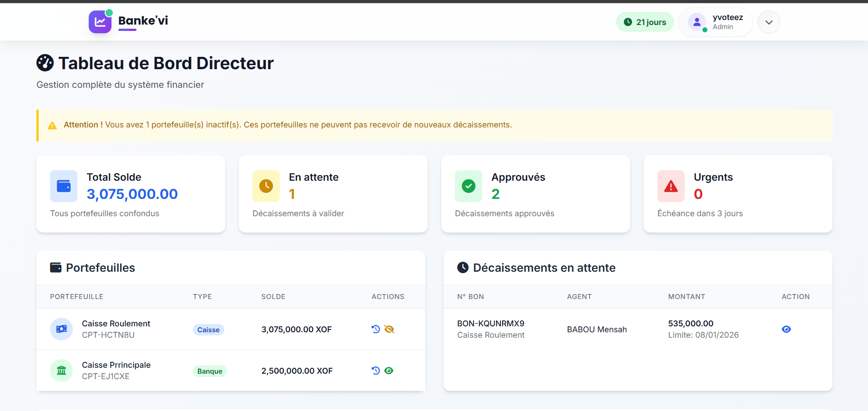View details of bon BON-KQUNRMX9
The height and width of the screenshot is (411, 868).
point(786,329)
